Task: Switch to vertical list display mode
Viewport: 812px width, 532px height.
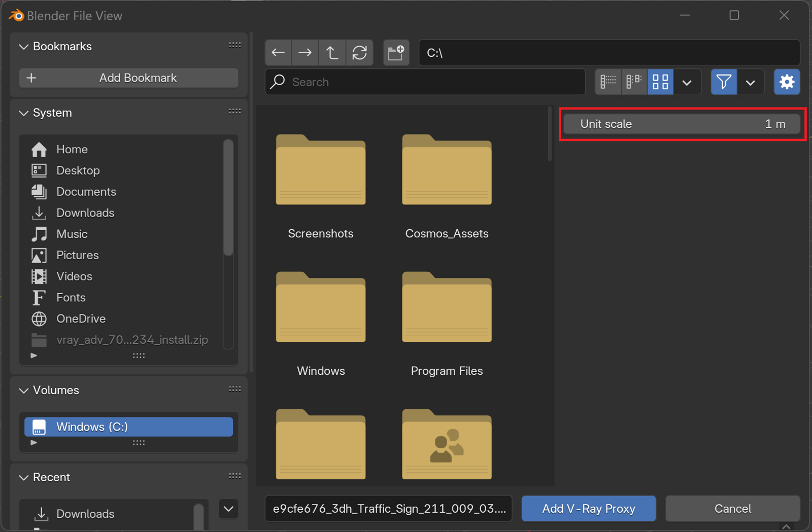Action: pyautogui.click(x=608, y=82)
